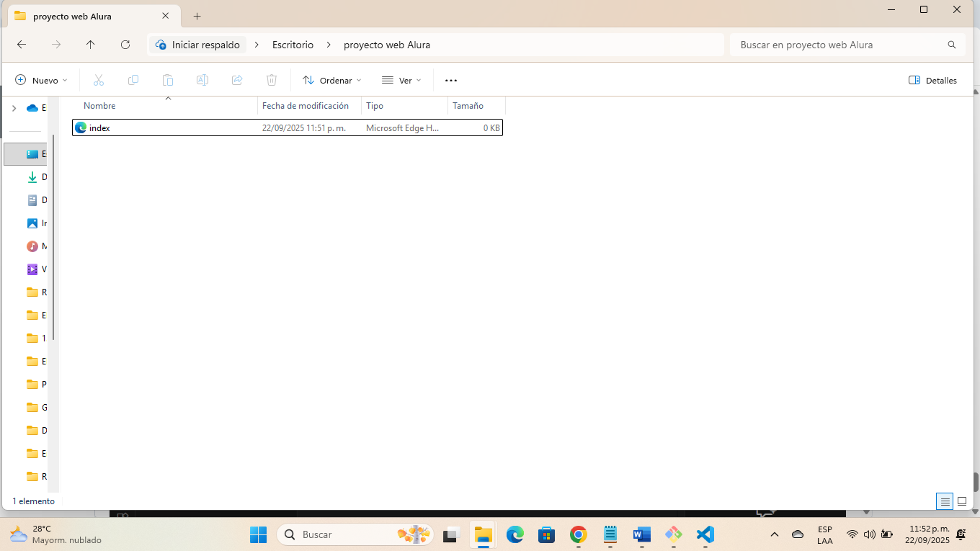980x551 pixels.
Task: Open the Documents icon in sidebar
Action: coord(32,200)
